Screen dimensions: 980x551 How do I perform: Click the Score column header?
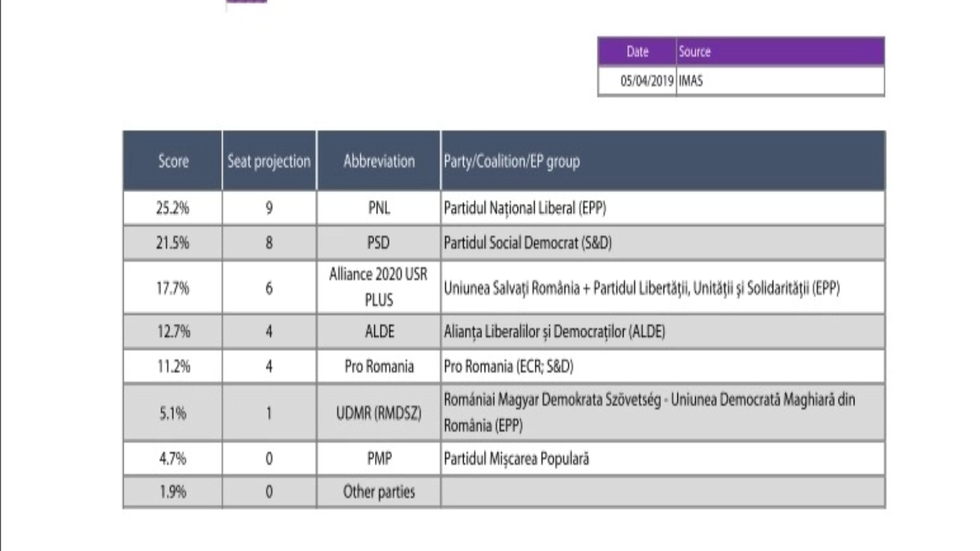coord(173,161)
